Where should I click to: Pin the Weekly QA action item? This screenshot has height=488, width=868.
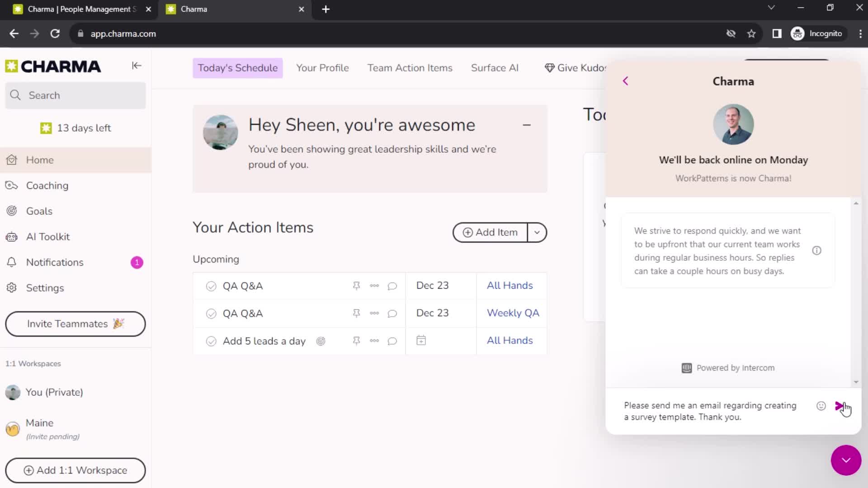click(356, 314)
